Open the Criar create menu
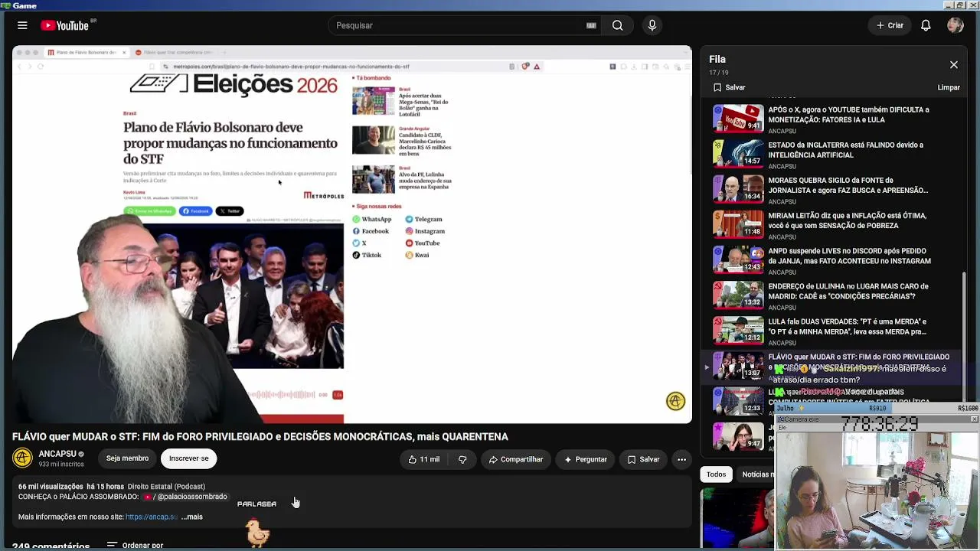The image size is (980, 551). click(890, 25)
